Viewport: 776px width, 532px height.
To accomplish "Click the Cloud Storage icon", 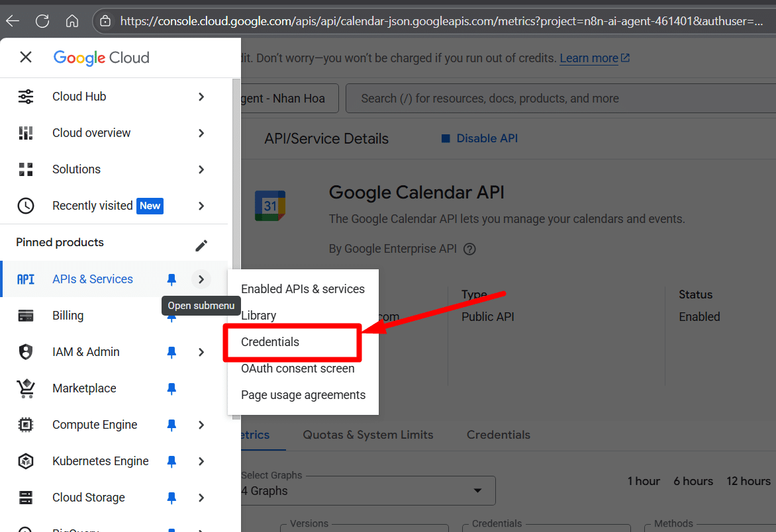I will tap(26, 498).
